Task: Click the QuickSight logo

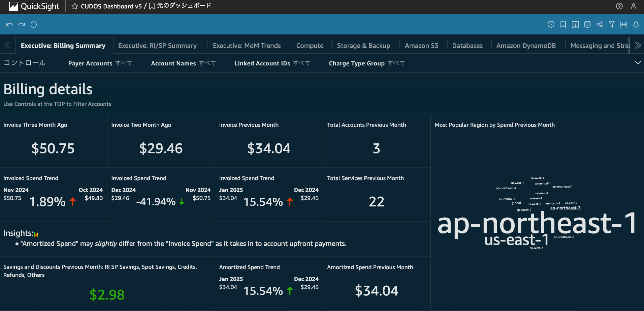Action: pyautogui.click(x=34, y=6)
